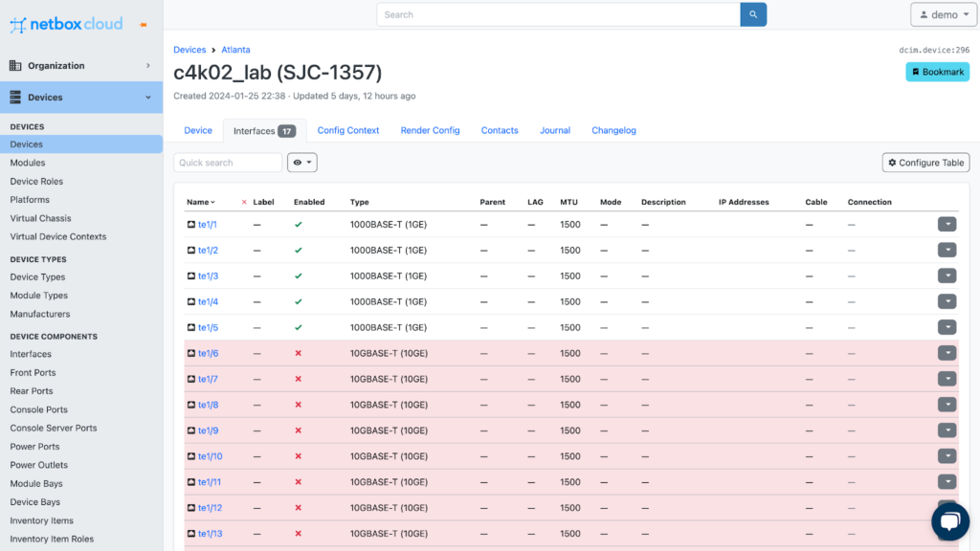Sort the table by Name column
980x551 pixels.
tap(200, 203)
